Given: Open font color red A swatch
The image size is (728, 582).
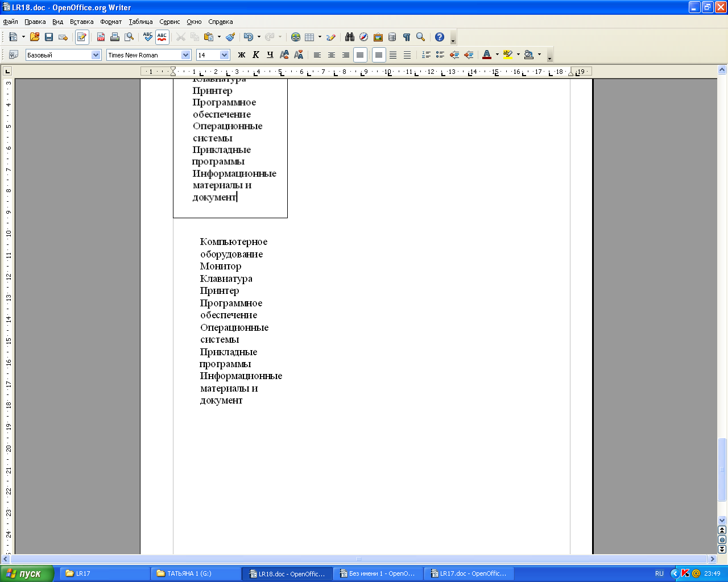Looking at the screenshot, I should [487, 55].
